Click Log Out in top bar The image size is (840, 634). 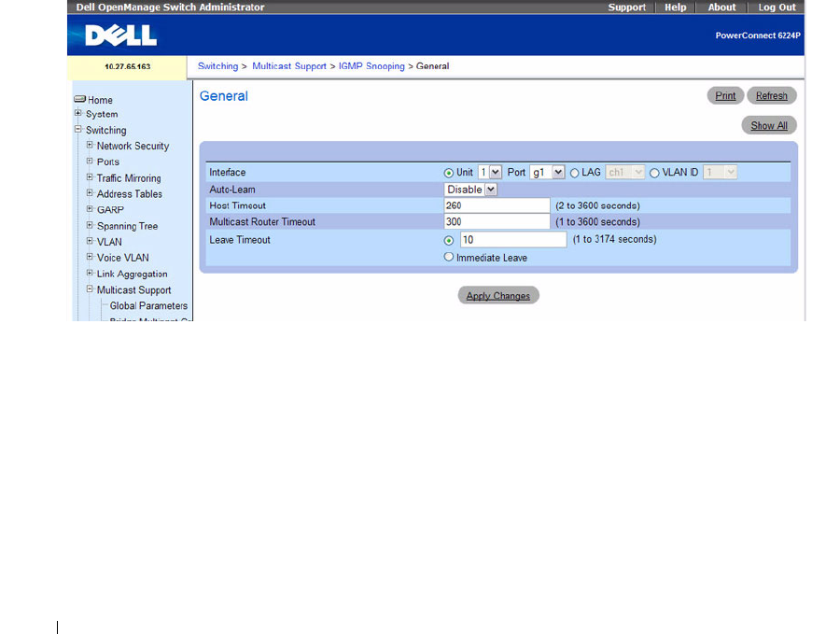point(777,7)
